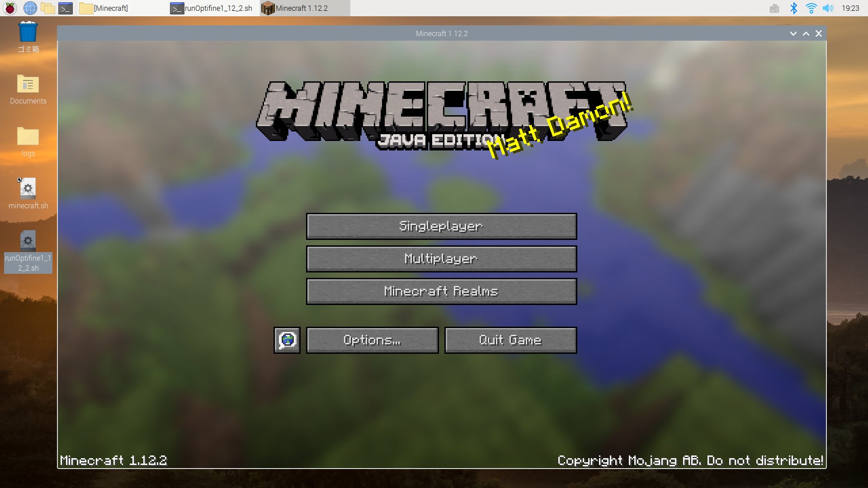Open Minecraft Realms
This screenshot has width=868, height=488.
point(441,291)
